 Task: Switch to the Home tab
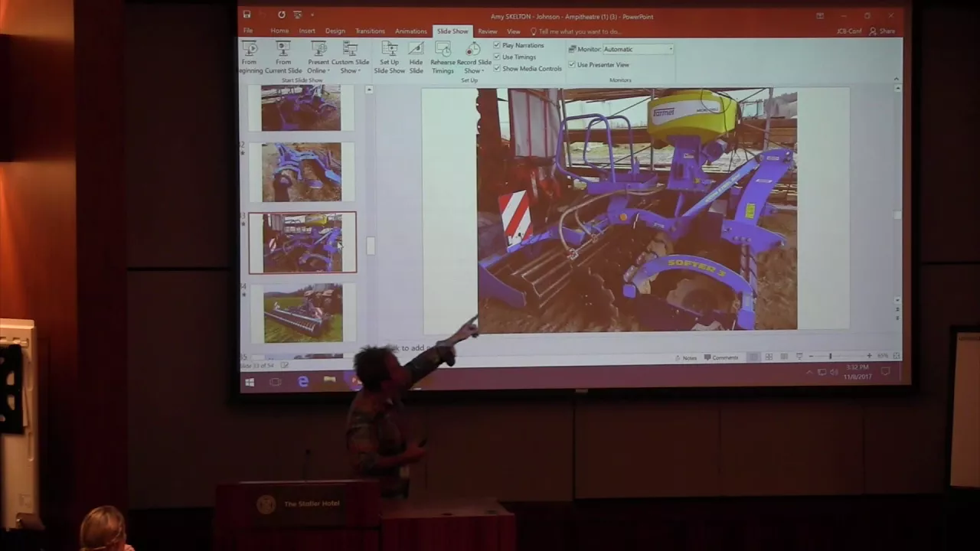coord(279,31)
